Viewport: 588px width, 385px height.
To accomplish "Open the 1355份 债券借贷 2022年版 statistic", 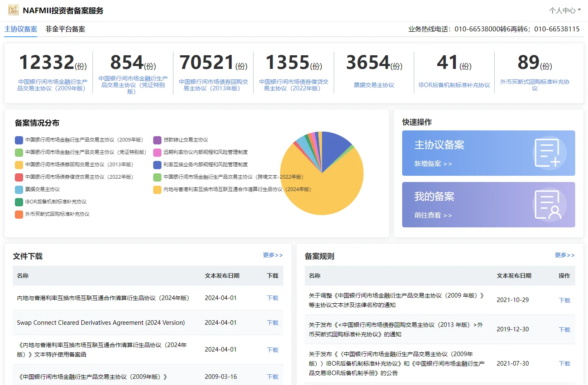I will pyautogui.click(x=294, y=73).
